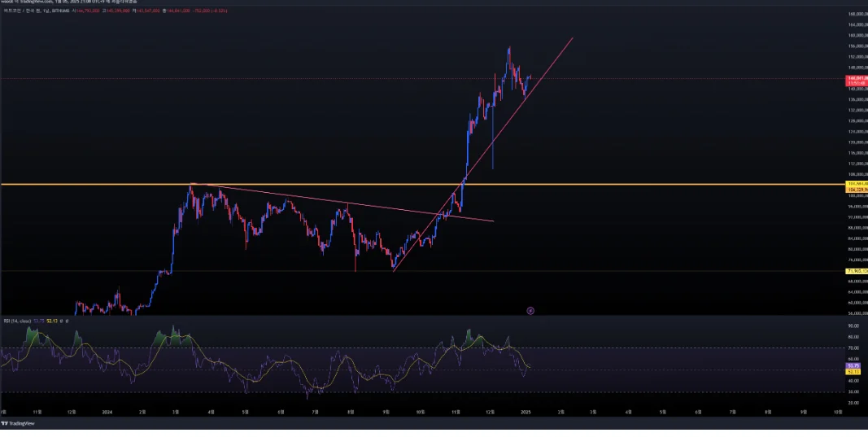Click the TradingView logo at bottom left
This screenshot has width=868, height=437.
pos(17,423)
